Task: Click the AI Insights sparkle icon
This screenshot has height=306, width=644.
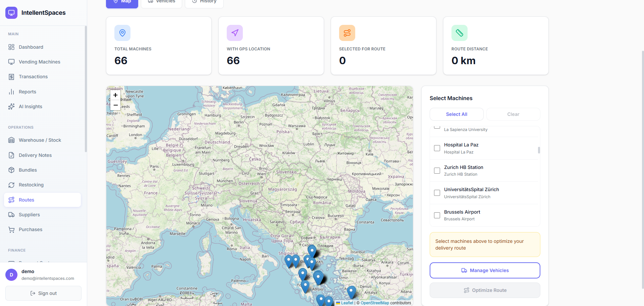Action: 11,106
